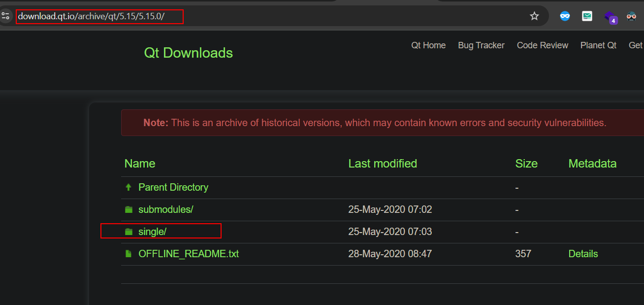Open the glasses-shaped extension icon

[632, 16]
